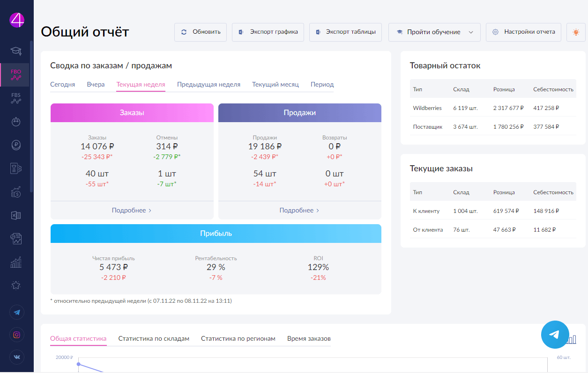
Task: Click the sidebar vertical scrollbar
Action: pos(31,117)
